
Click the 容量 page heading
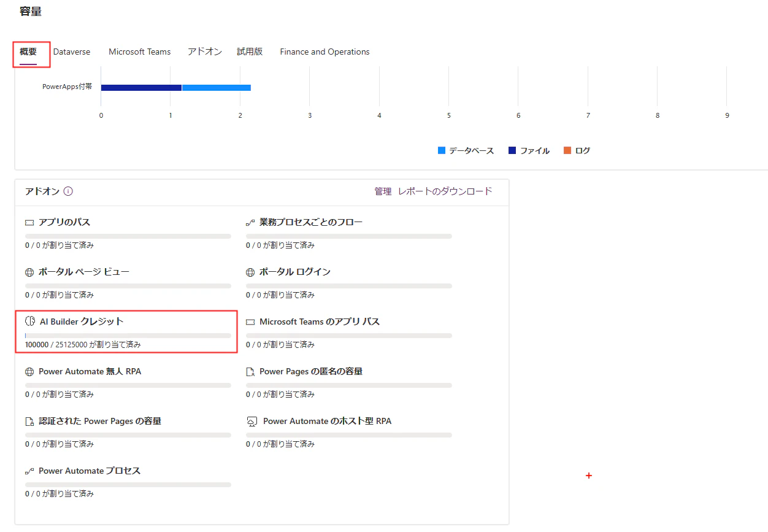pos(31,11)
